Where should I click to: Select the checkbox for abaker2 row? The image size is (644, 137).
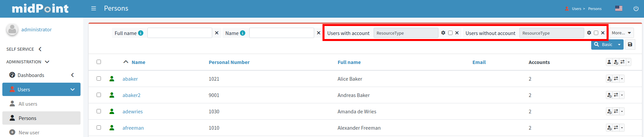pyautogui.click(x=99, y=95)
